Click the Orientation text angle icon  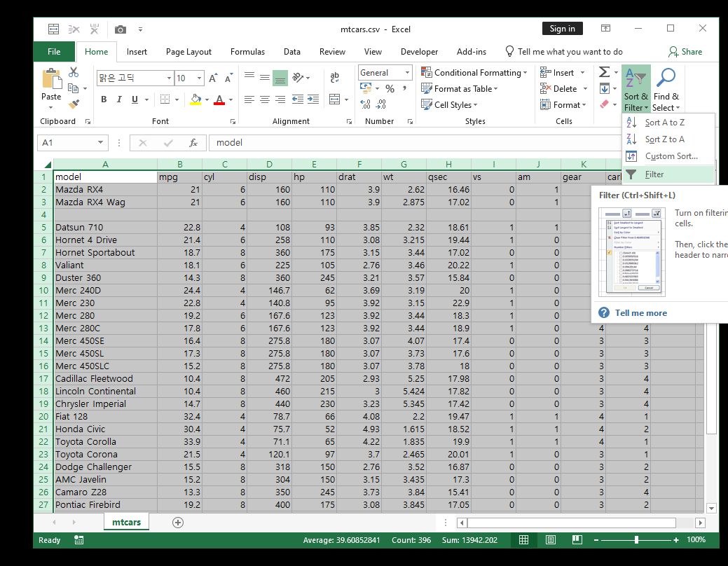[x=298, y=77]
